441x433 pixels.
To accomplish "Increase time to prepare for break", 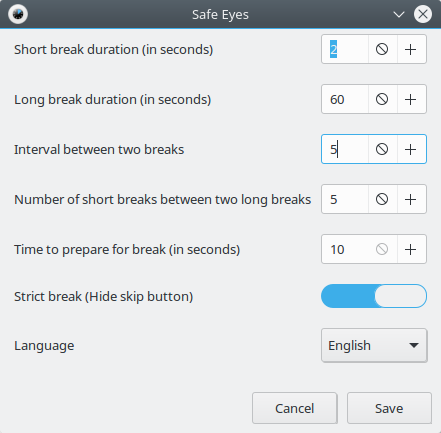I will pos(411,249).
